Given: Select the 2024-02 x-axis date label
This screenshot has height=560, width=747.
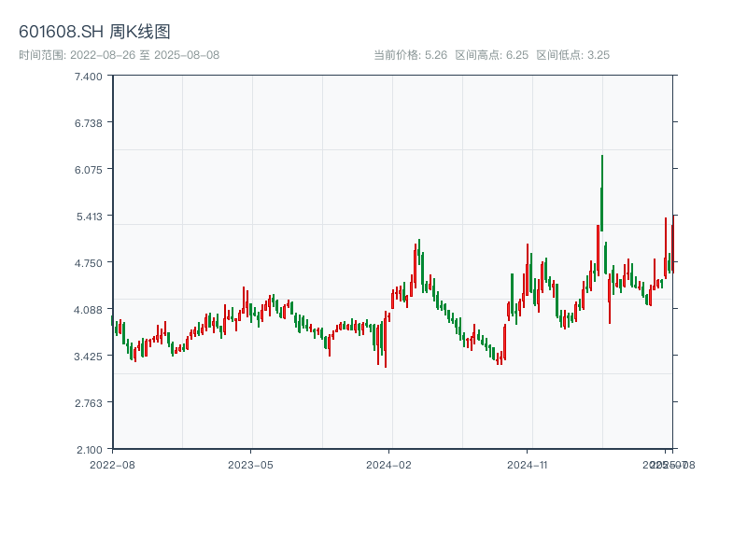Looking at the screenshot, I should (388, 464).
